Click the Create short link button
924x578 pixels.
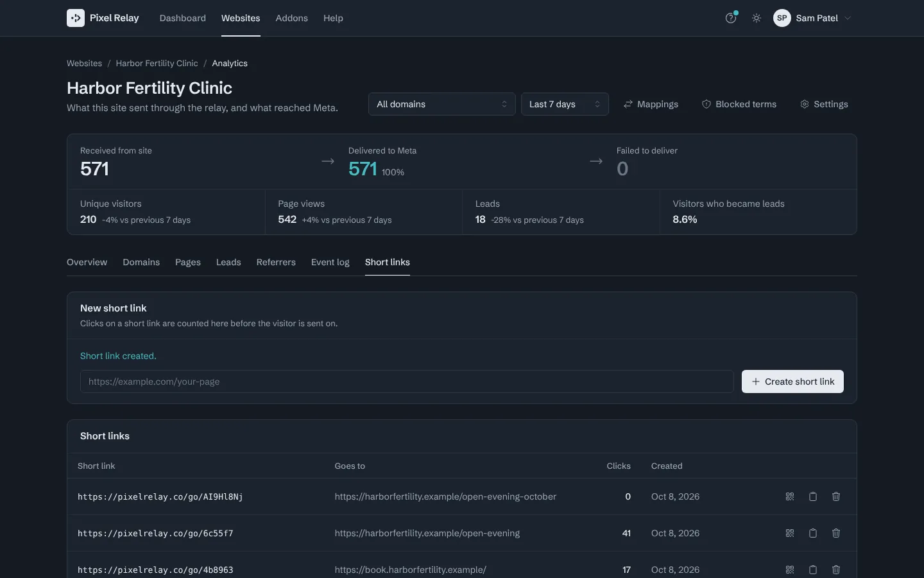tap(792, 381)
